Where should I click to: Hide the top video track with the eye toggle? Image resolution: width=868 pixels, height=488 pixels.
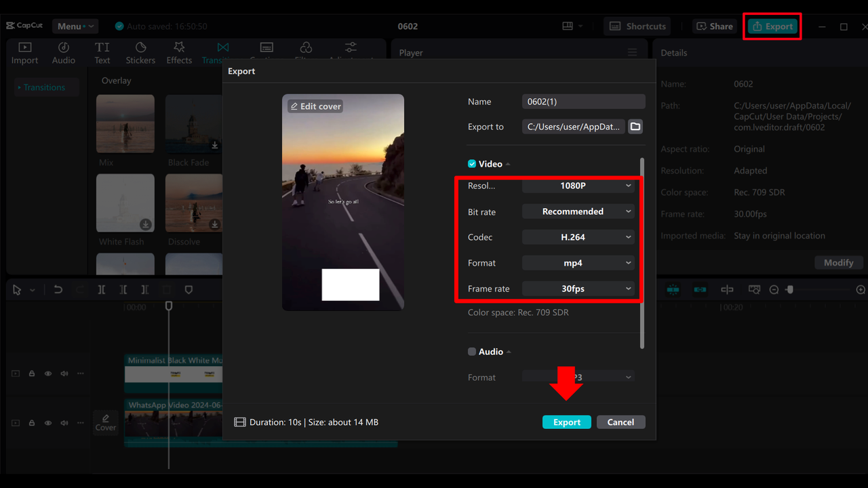point(47,373)
